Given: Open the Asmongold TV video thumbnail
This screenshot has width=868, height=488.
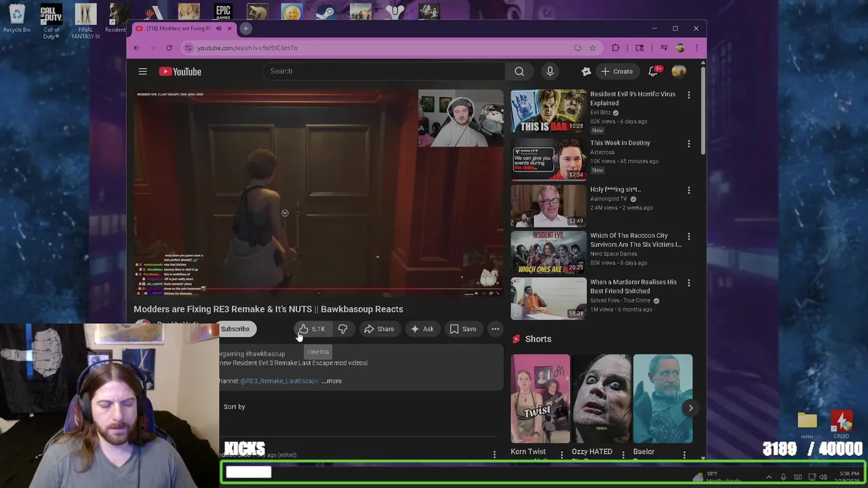Looking at the screenshot, I should click(x=549, y=205).
